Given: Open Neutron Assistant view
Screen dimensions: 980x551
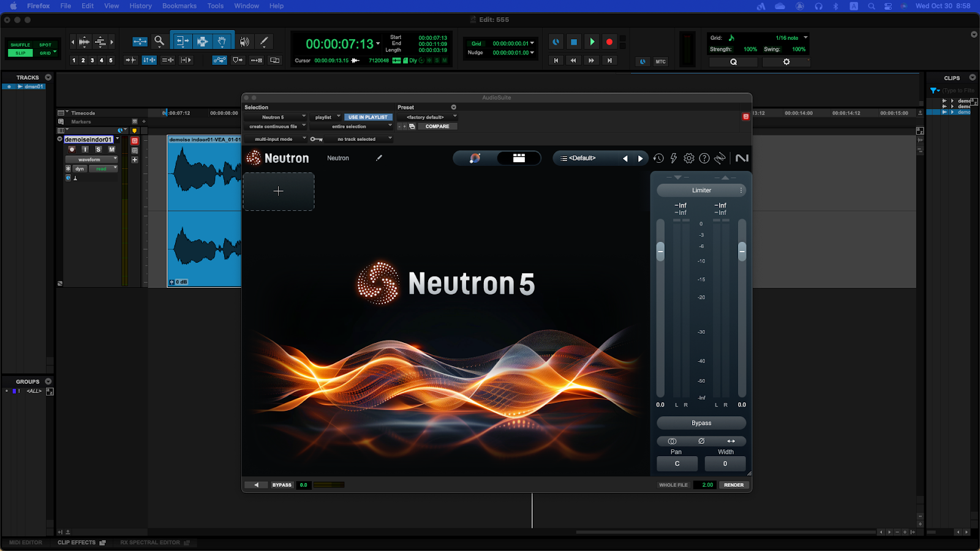Looking at the screenshot, I should [475, 158].
